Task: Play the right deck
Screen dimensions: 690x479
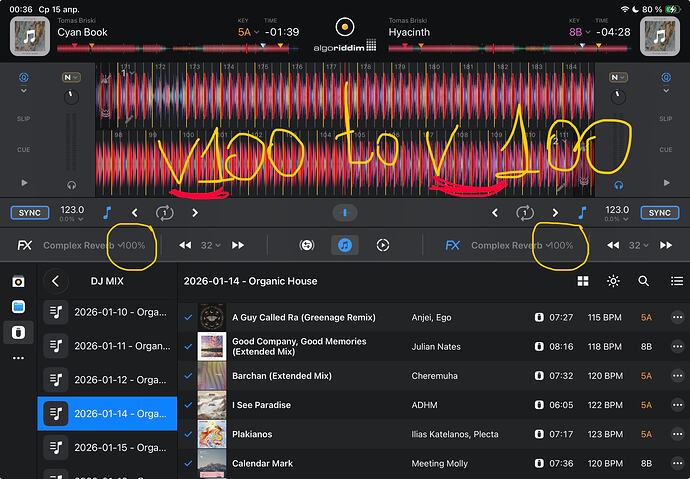Action: [x=667, y=183]
